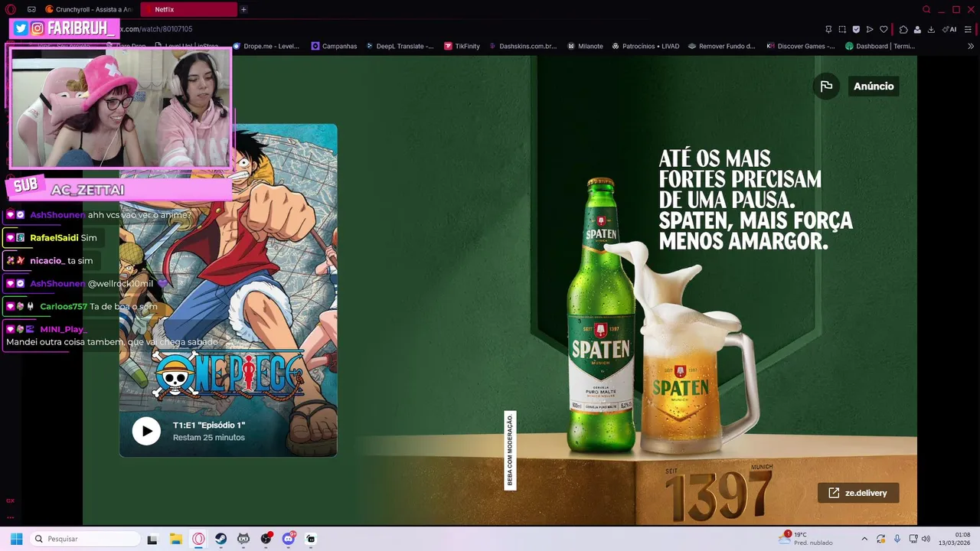Open the ze.delivery ad link
The image size is (980, 551).
pos(857,493)
